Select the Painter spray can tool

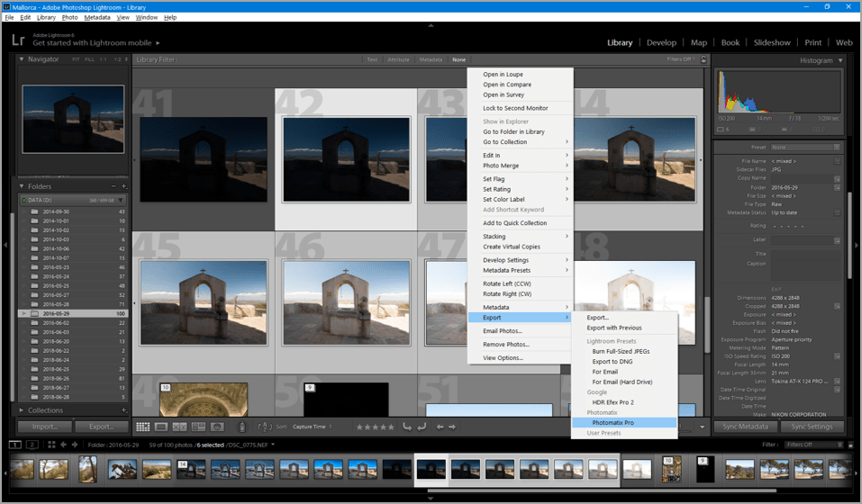241,427
